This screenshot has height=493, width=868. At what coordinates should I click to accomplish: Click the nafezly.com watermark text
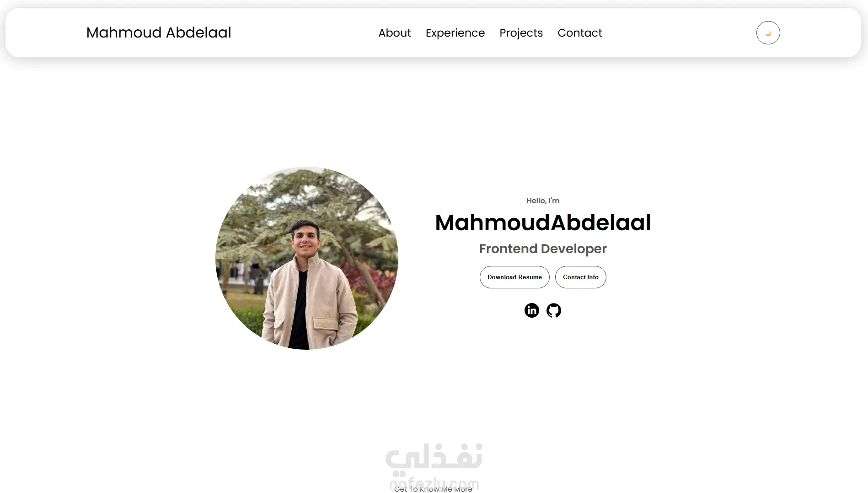pos(434,483)
